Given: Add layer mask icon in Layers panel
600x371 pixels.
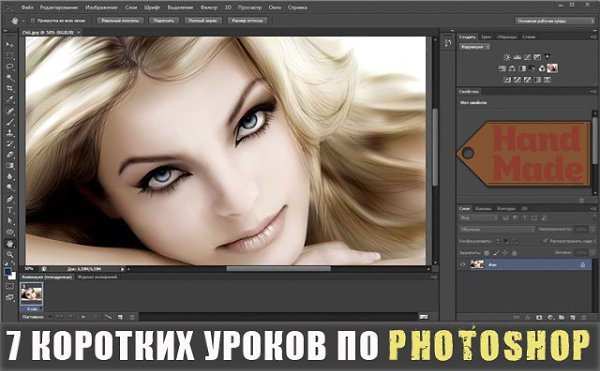Looking at the screenshot, I should 540,317.
